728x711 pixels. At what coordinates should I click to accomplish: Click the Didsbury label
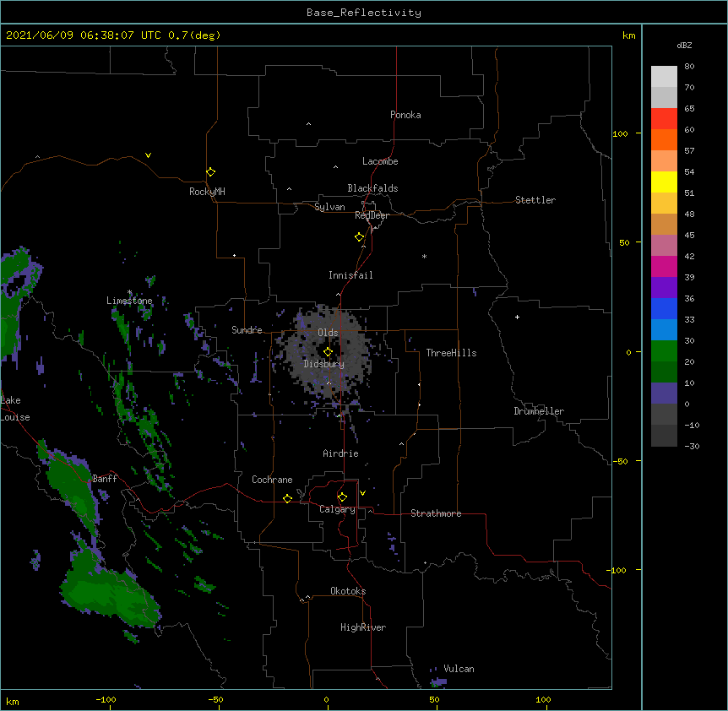click(324, 364)
